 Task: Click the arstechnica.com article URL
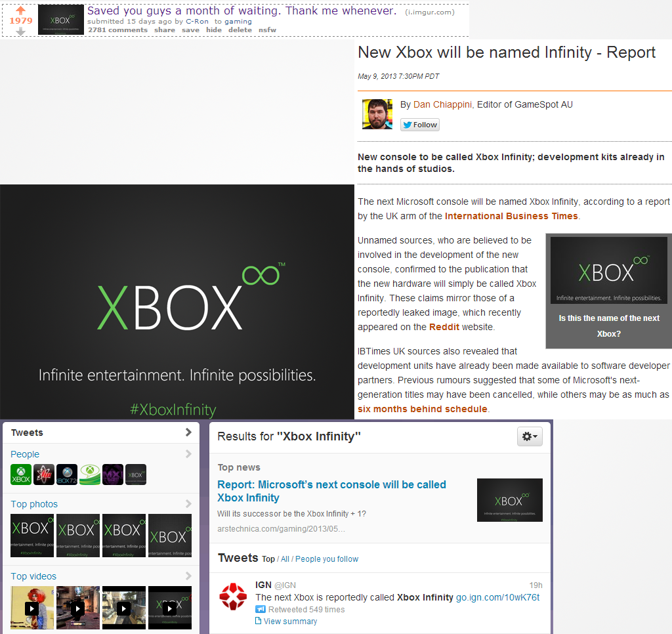(x=281, y=529)
